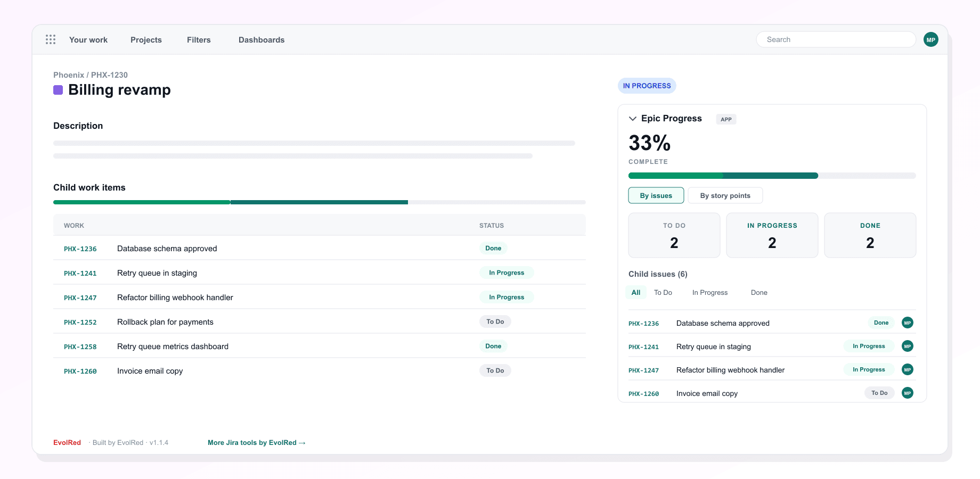Click the STATUS column header
The width and height of the screenshot is (980, 479).
pos(492,226)
